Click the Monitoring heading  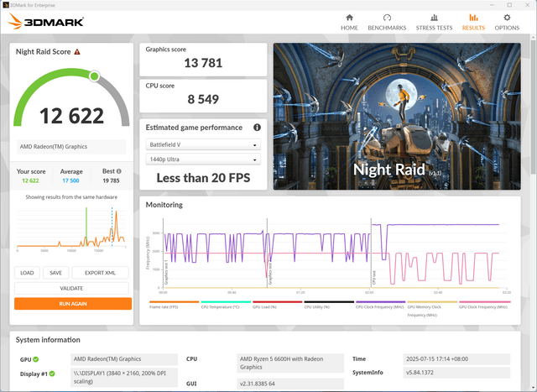[x=164, y=205]
